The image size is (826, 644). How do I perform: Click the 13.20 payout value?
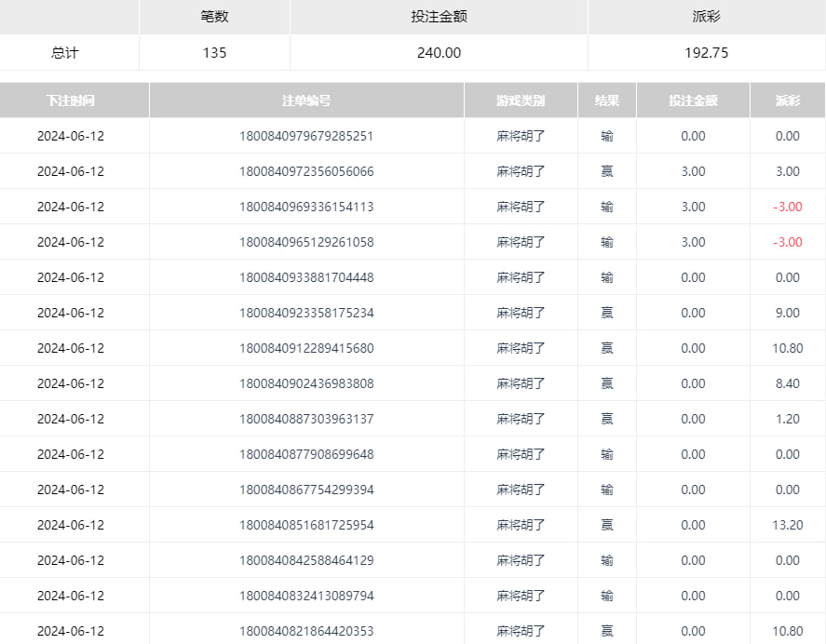coord(787,525)
